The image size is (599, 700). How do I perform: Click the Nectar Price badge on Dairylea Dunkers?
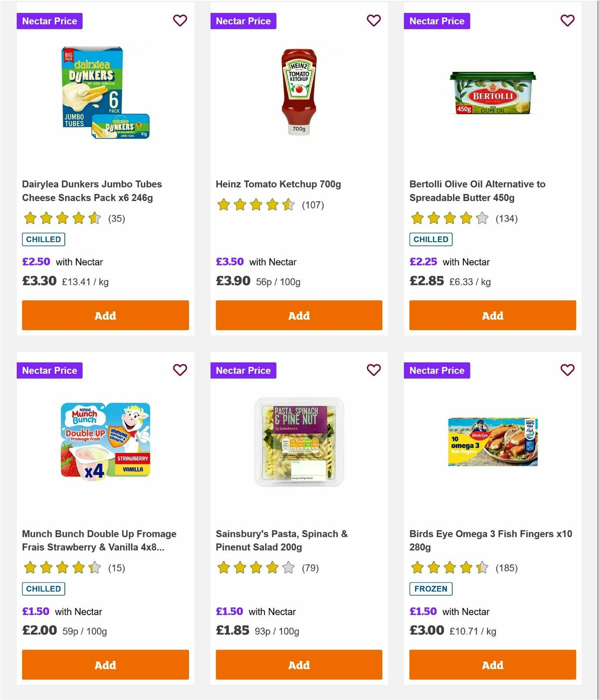(49, 21)
